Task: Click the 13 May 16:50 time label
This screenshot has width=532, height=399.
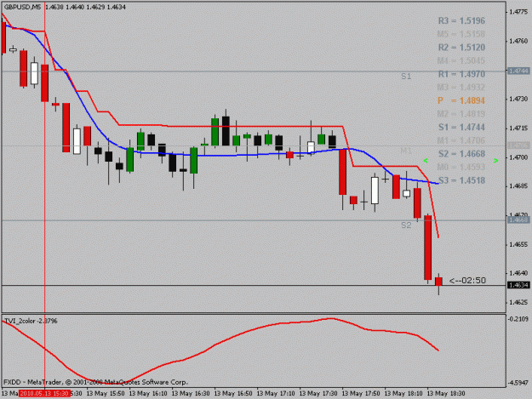Action: point(233,394)
